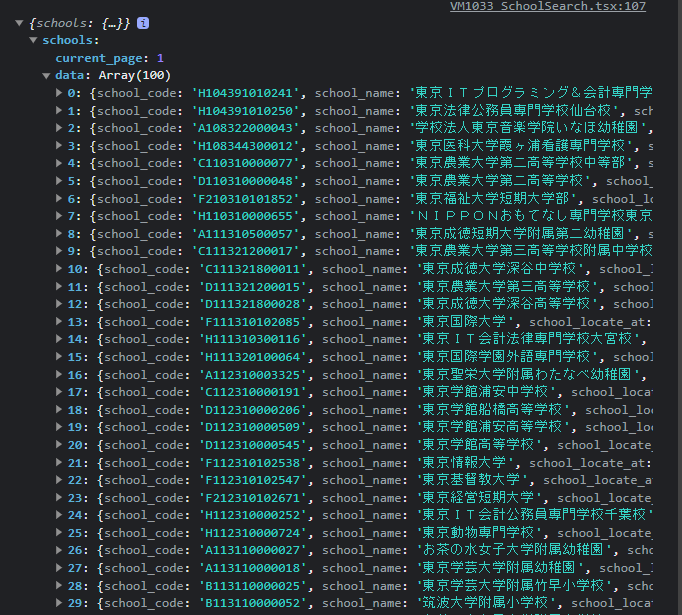Screen dimensions: 682x615
Task: Select school code 'F210310101852' value
Action: pos(245,199)
